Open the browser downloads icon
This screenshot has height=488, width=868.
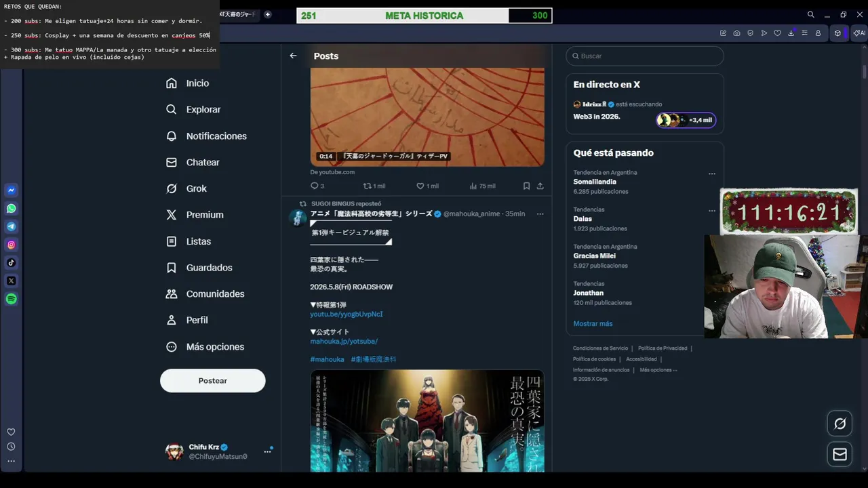click(791, 33)
